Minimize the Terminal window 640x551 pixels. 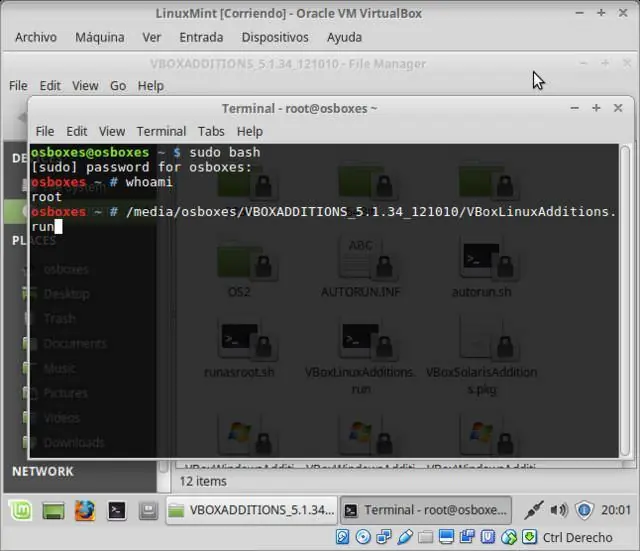pos(574,108)
